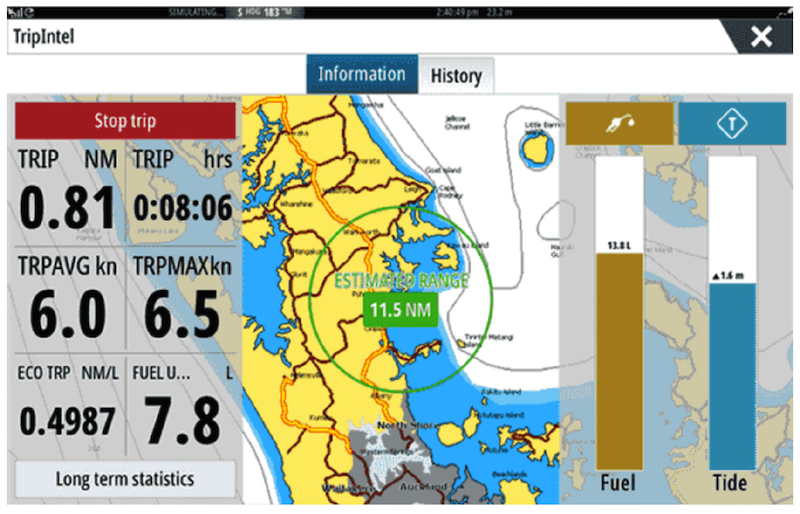The image size is (800, 514).
Task: Switch to the History tab
Action: pyautogui.click(x=456, y=76)
